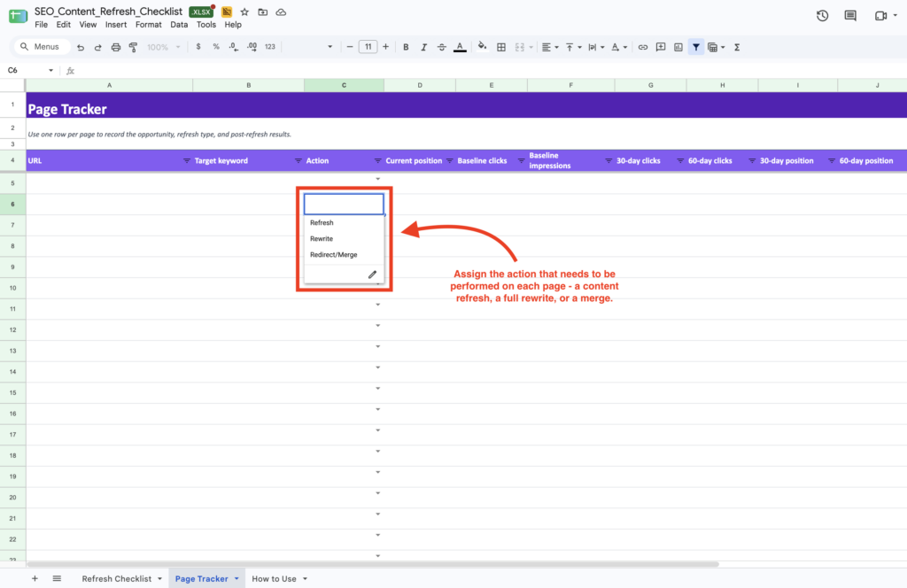
Task: Open the Tools menu
Action: pos(205,24)
